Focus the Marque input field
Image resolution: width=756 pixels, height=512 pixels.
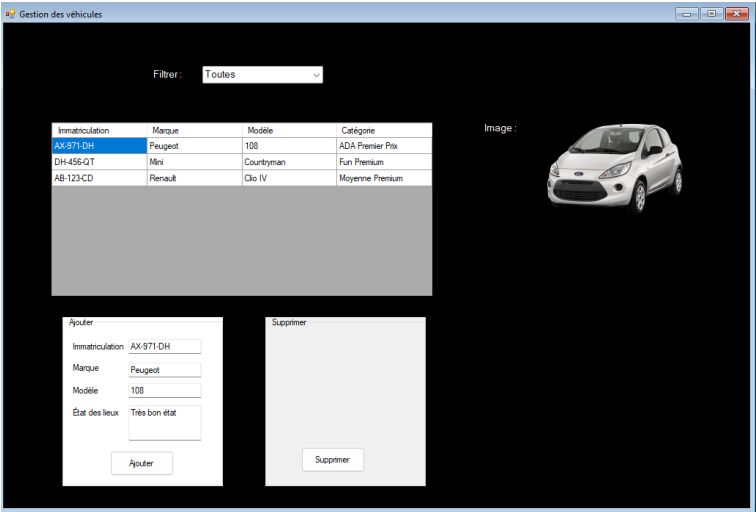coord(164,369)
